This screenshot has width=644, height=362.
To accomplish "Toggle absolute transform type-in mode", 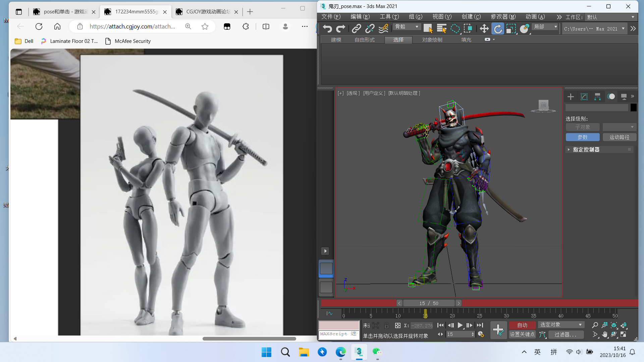I will pos(398,325).
